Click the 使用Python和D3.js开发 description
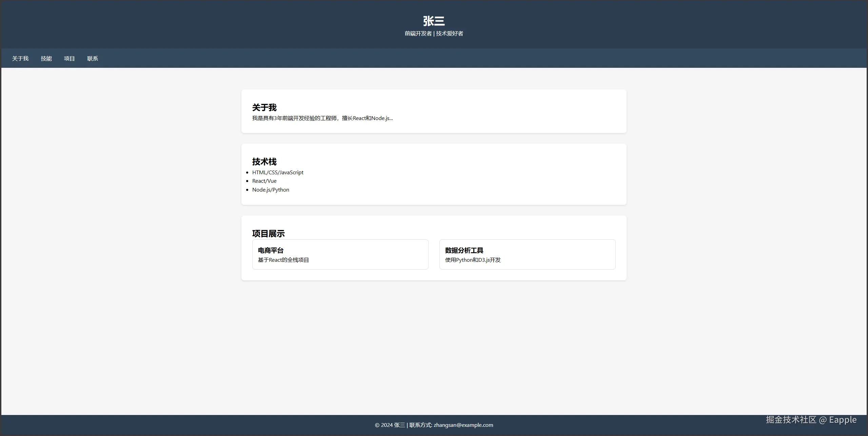 pos(473,260)
